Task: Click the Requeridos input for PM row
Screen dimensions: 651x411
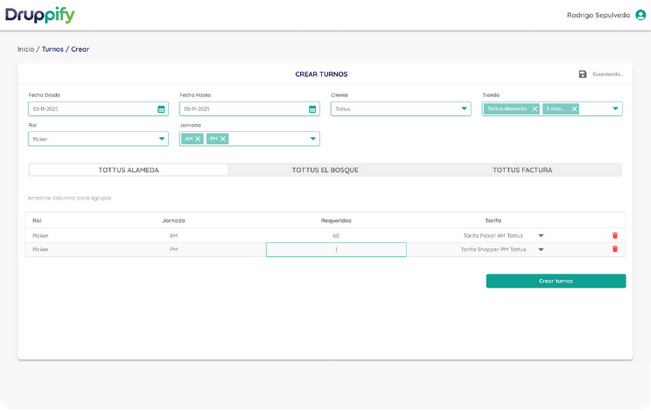Action: [336, 250]
